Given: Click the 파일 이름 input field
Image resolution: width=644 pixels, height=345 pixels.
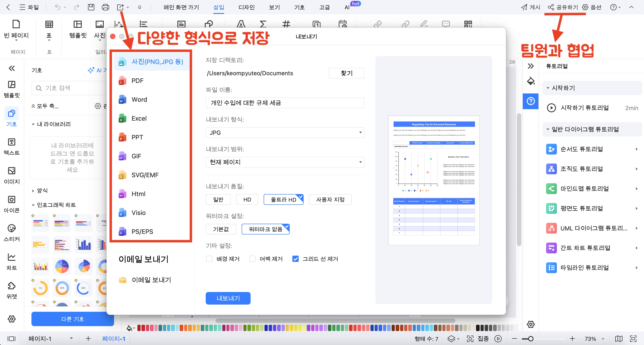Looking at the screenshot, I should [285, 103].
